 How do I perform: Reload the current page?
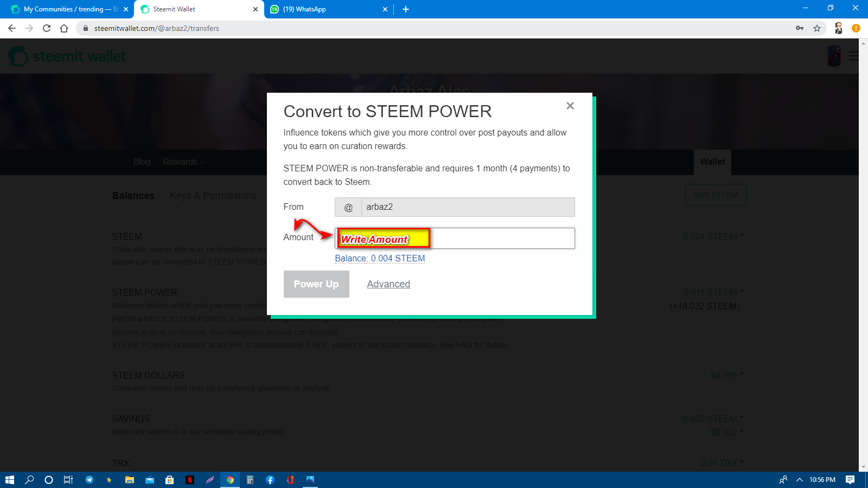[x=47, y=28]
